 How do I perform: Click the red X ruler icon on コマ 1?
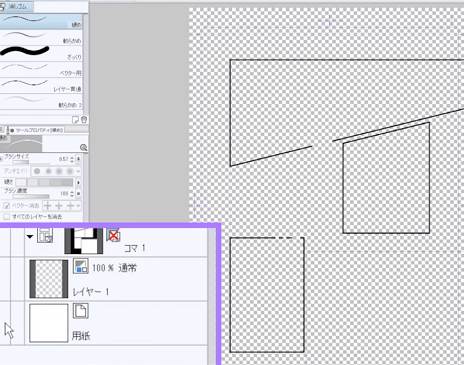[113, 235]
